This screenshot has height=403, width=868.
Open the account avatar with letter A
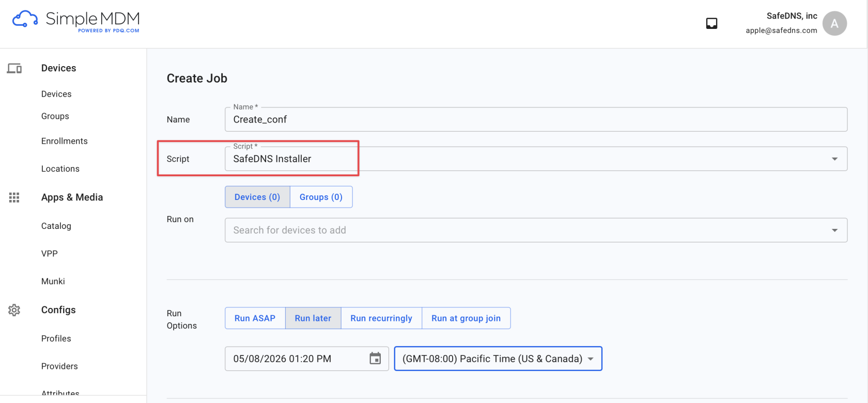pyautogui.click(x=834, y=23)
